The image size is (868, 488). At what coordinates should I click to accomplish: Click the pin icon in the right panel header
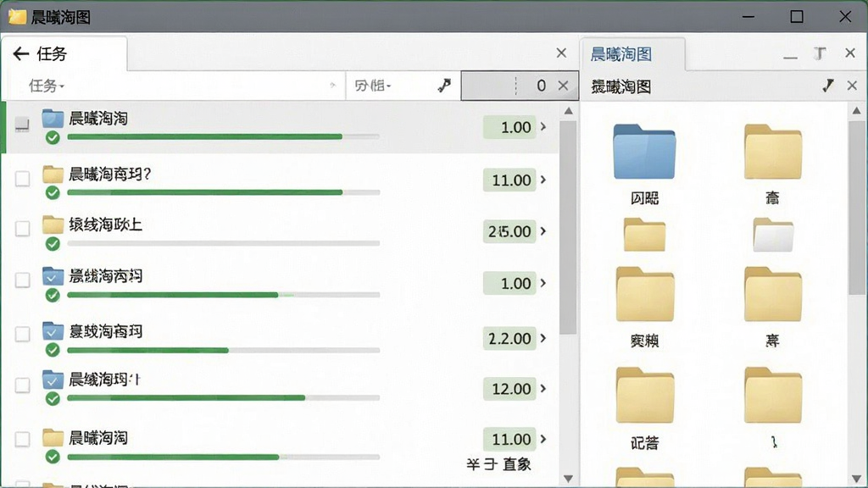click(828, 86)
